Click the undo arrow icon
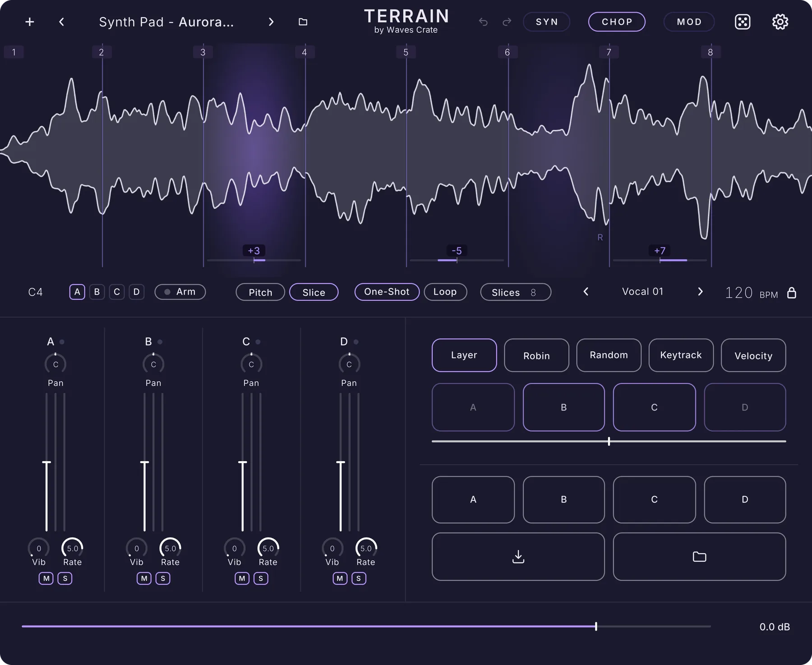 pos(483,22)
